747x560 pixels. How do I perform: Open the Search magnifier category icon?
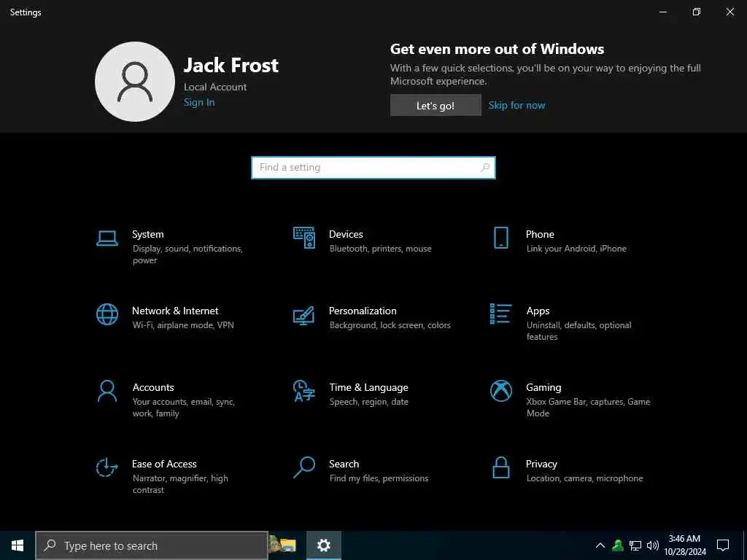click(304, 467)
